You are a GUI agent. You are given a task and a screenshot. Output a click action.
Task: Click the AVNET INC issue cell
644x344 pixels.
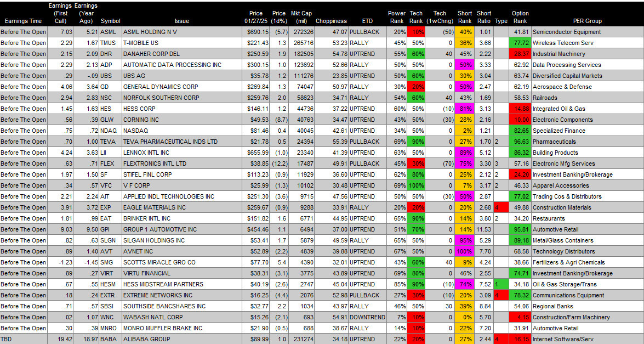pos(182,251)
